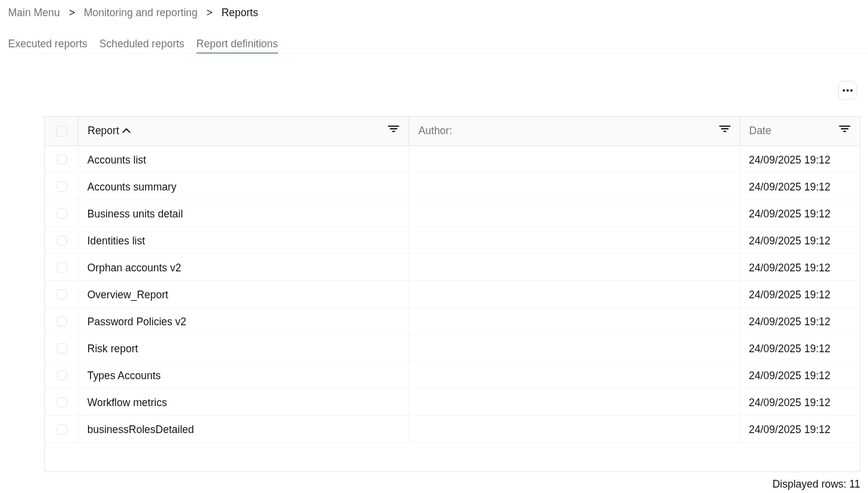Open the three-dots more options menu
This screenshot has height=493, width=868.
pos(847,90)
